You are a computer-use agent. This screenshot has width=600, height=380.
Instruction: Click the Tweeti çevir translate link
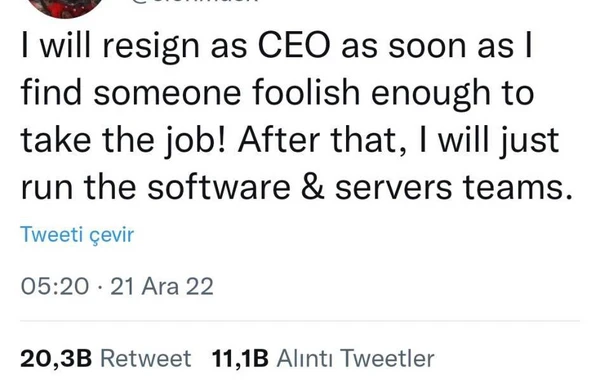(x=77, y=235)
